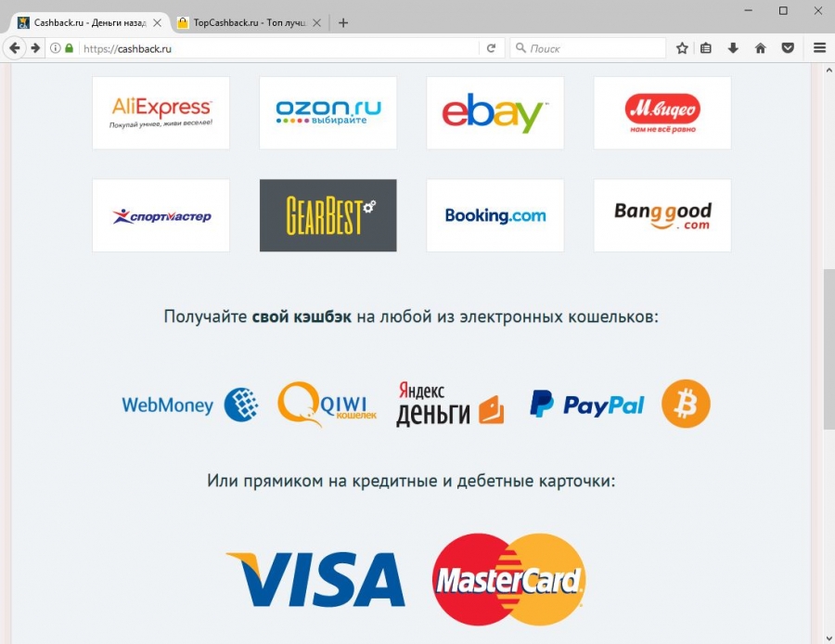835x644 pixels.
Task: Click the orange Bitcoin logo
Action: tap(686, 404)
